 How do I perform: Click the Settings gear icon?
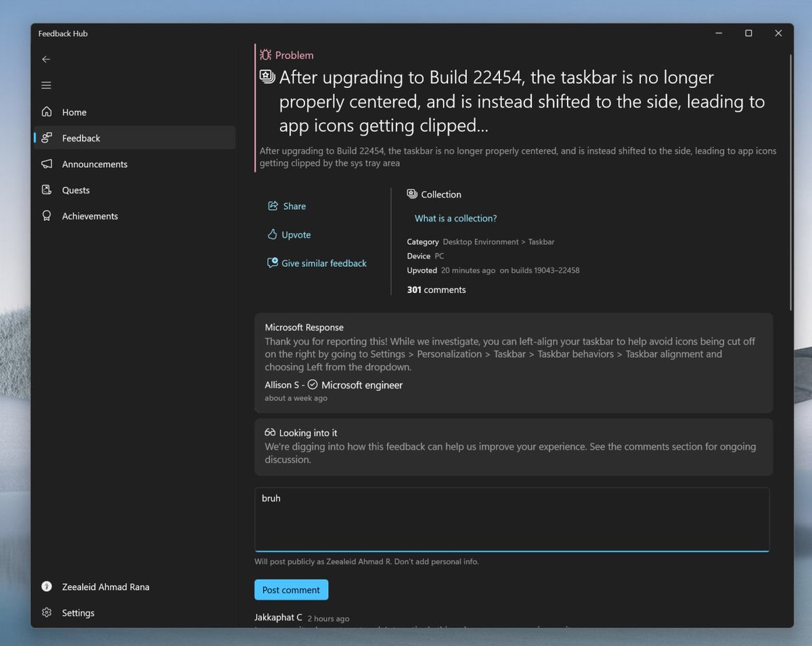pyautogui.click(x=47, y=613)
